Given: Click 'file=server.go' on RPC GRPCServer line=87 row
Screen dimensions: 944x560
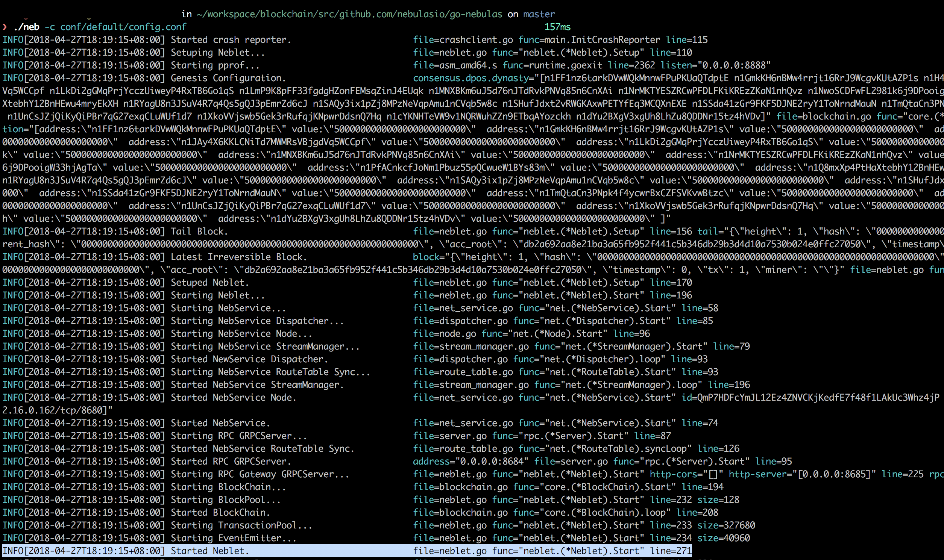Looking at the screenshot, I should pos(450,436).
